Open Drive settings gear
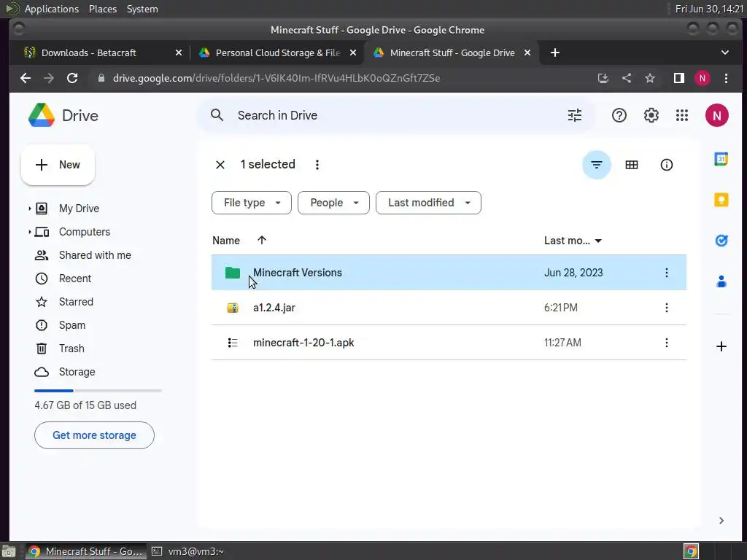This screenshot has height=560, width=747. pos(651,115)
